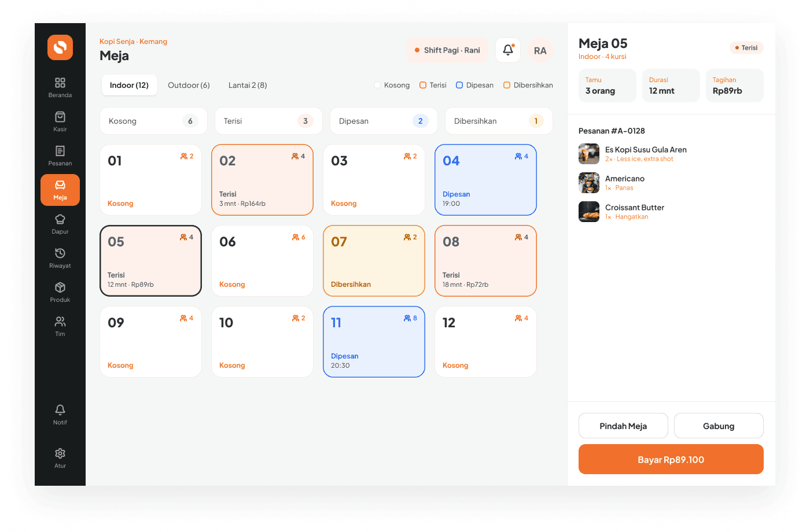This screenshot has height=532, width=810.
Task: Select empty table 01 card
Action: tap(151, 180)
